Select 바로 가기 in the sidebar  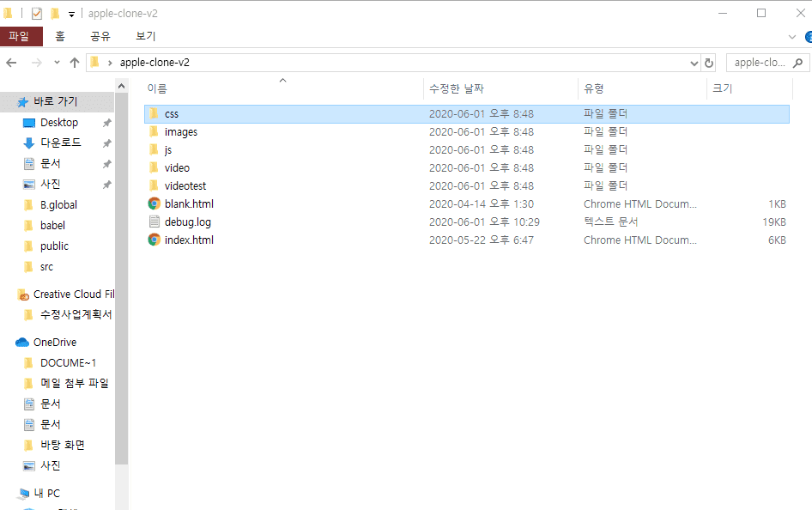[x=56, y=101]
